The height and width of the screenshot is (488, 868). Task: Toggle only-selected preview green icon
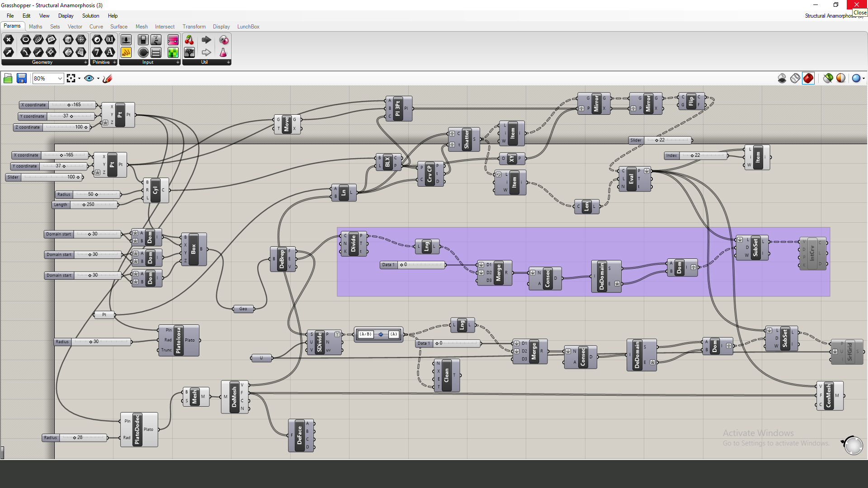coord(828,78)
